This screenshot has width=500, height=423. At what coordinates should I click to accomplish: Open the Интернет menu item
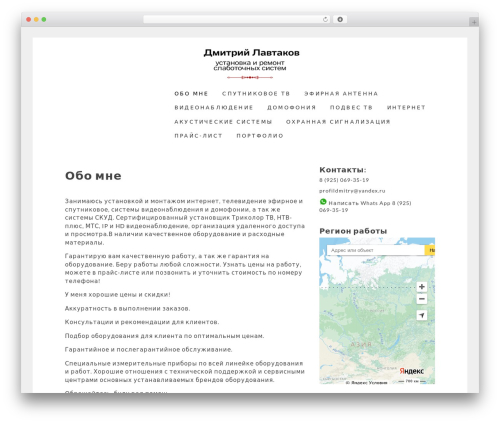click(406, 108)
